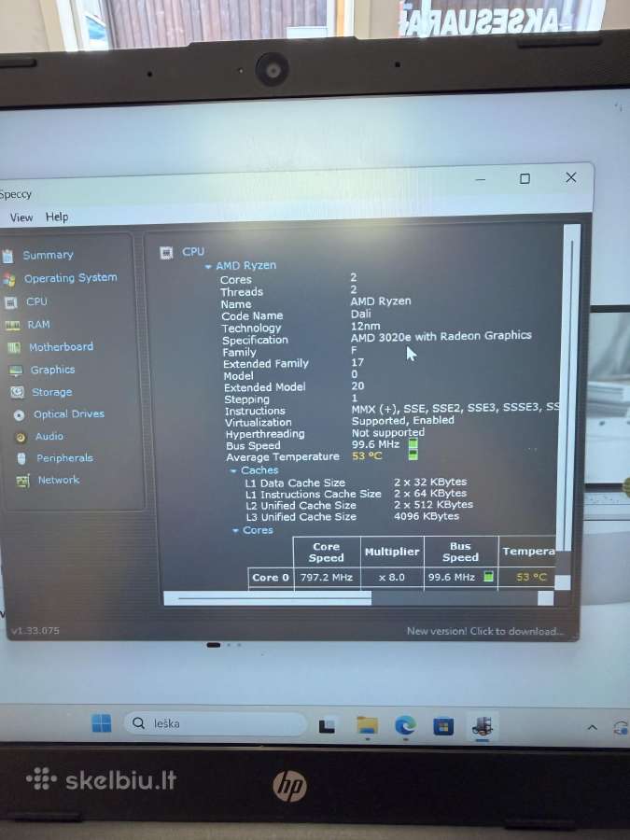Click the CPU chip icon in sidebar

point(10,302)
